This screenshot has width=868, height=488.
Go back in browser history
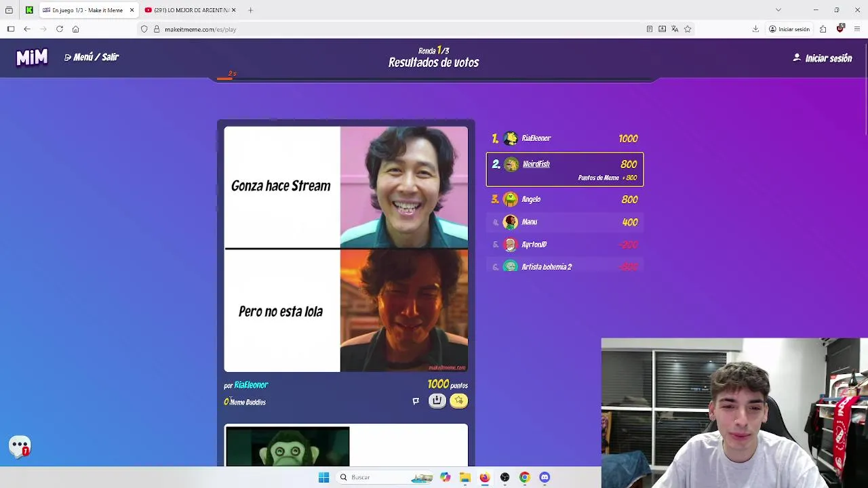(x=27, y=29)
